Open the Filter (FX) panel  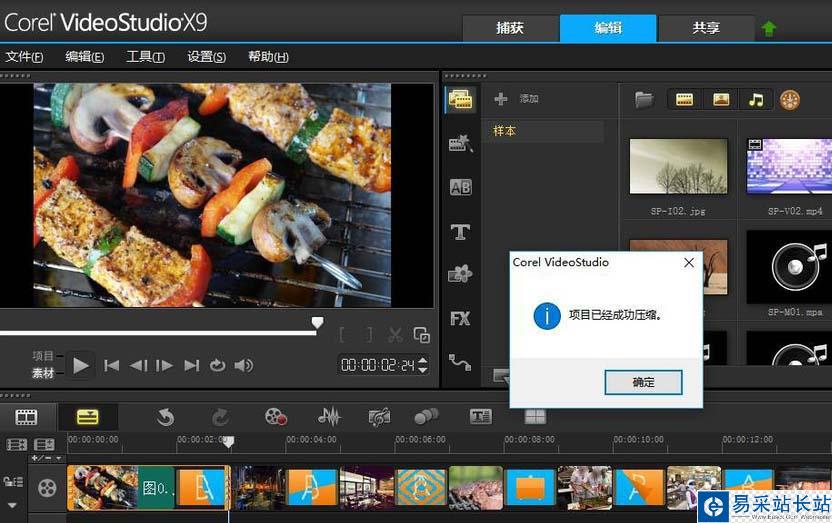point(460,318)
